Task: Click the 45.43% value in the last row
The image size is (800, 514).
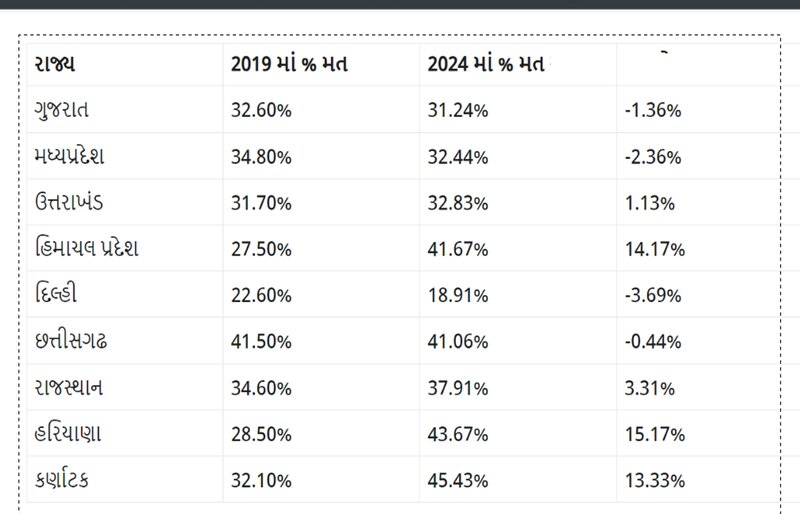Action: [458, 480]
